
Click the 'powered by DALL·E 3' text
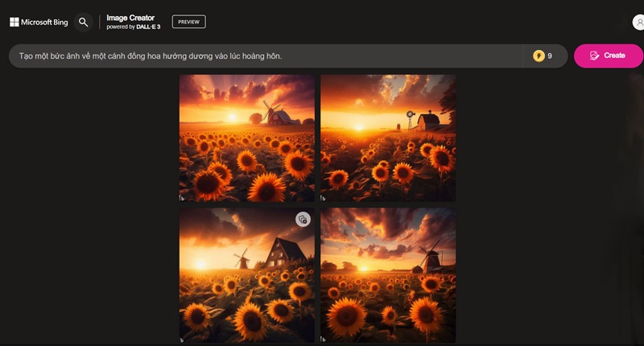coord(133,27)
